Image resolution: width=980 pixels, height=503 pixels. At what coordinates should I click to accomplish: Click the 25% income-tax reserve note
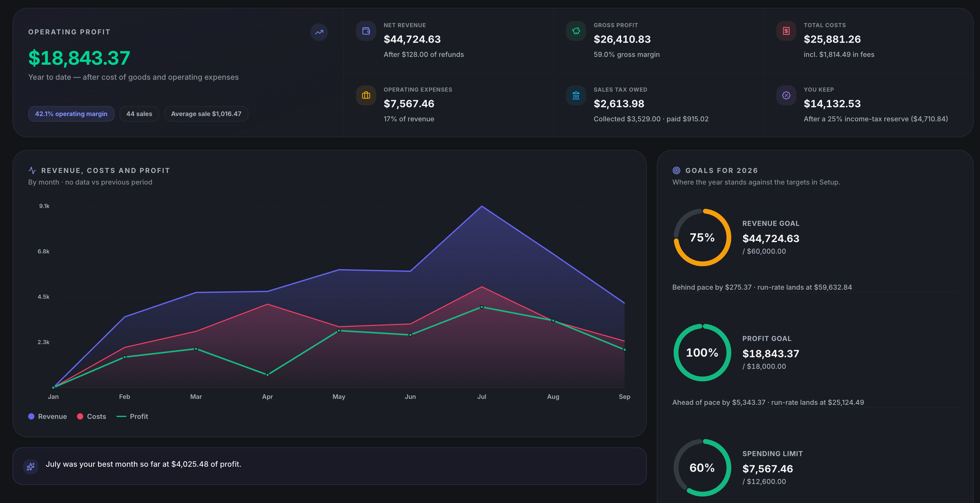click(876, 119)
